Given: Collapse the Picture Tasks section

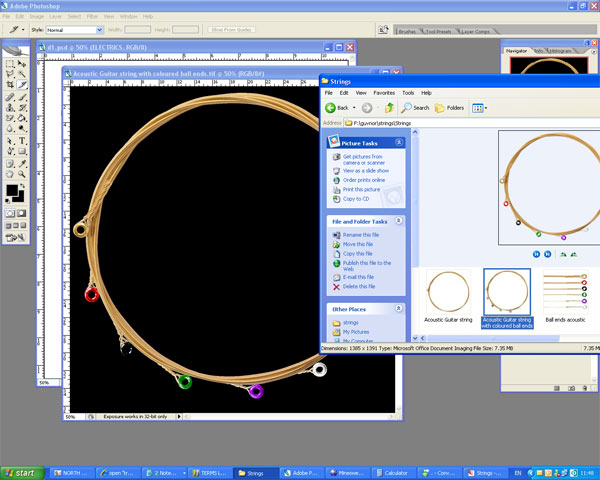Looking at the screenshot, I should coord(399,143).
